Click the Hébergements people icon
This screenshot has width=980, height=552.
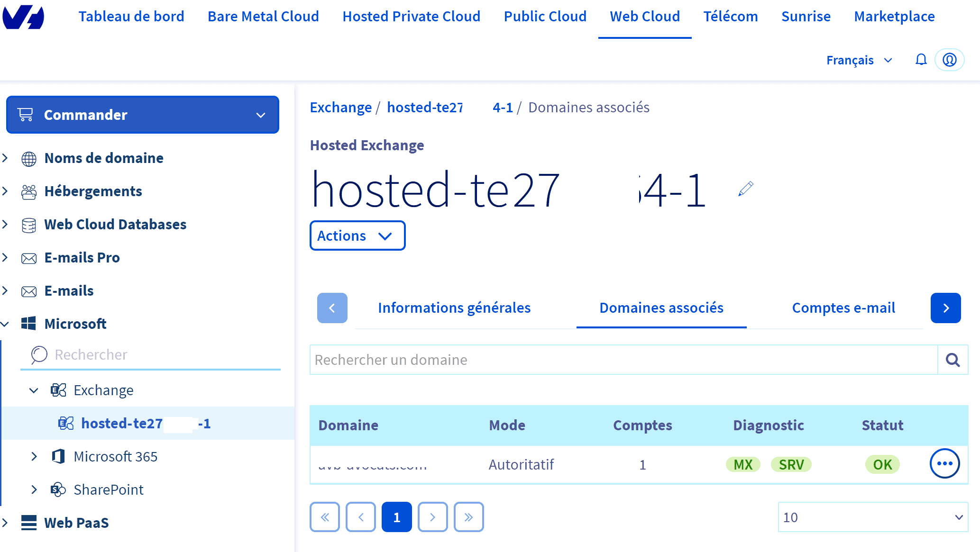(x=29, y=192)
